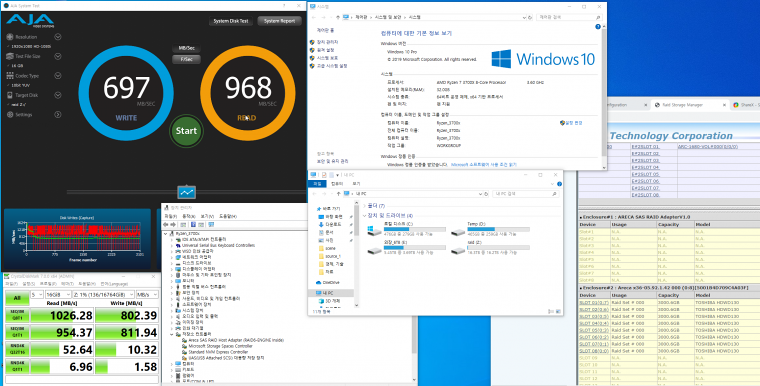Click E#2SLOT 01 link in RAID manager
760x386 pixels.
click(x=645, y=146)
